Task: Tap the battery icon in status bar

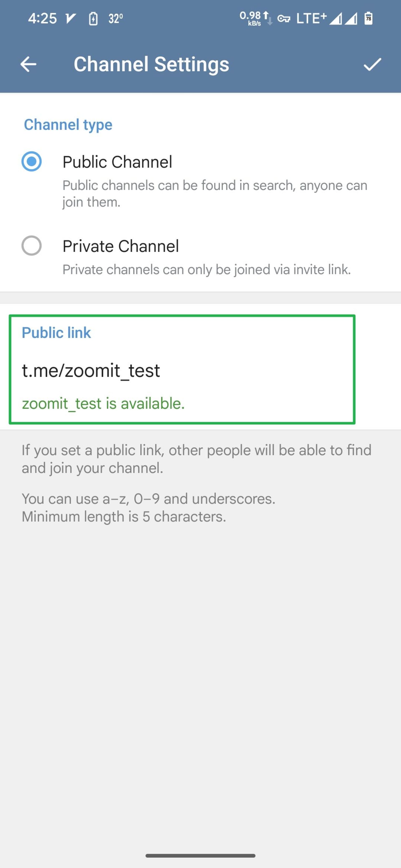Action: [369, 19]
